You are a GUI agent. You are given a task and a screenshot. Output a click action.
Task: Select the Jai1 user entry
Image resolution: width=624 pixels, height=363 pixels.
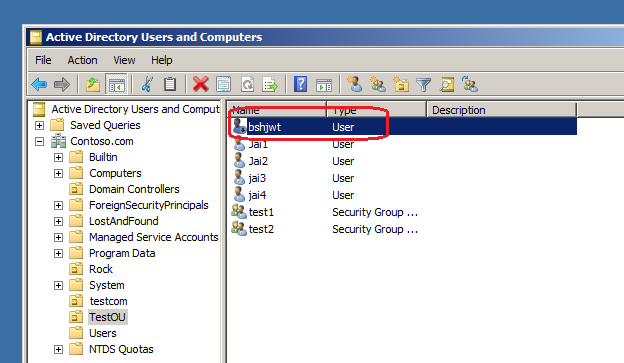[258, 144]
